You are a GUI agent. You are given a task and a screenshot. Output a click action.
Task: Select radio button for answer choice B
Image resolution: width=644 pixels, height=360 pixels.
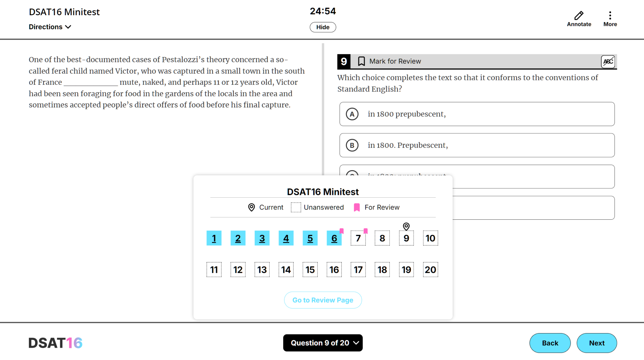[x=352, y=145]
